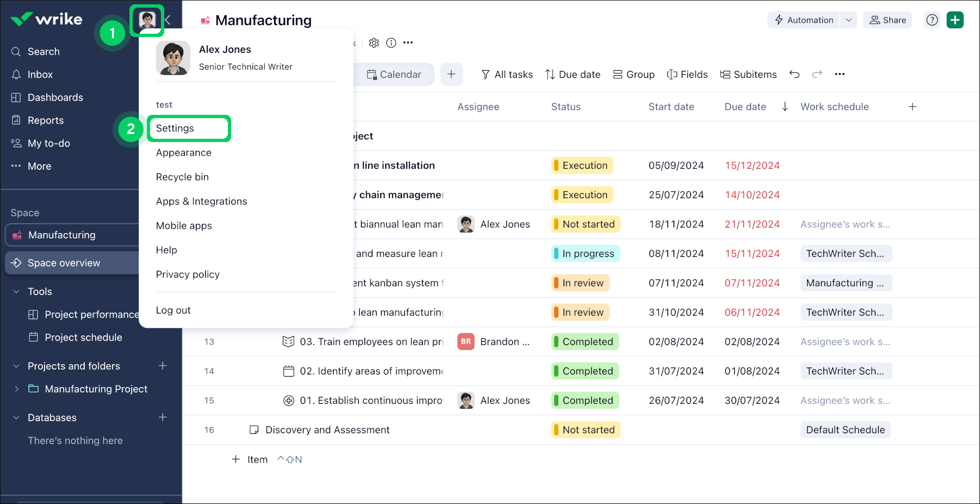The width and height of the screenshot is (980, 504).
Task: Open the Inbox from the sidebar
Action: [40, 74]
